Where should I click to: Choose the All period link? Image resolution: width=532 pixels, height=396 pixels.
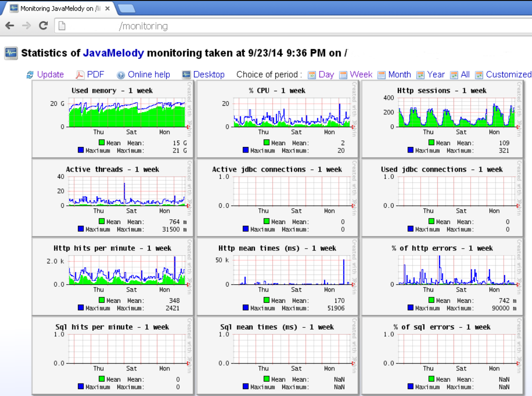click(465, 75)
